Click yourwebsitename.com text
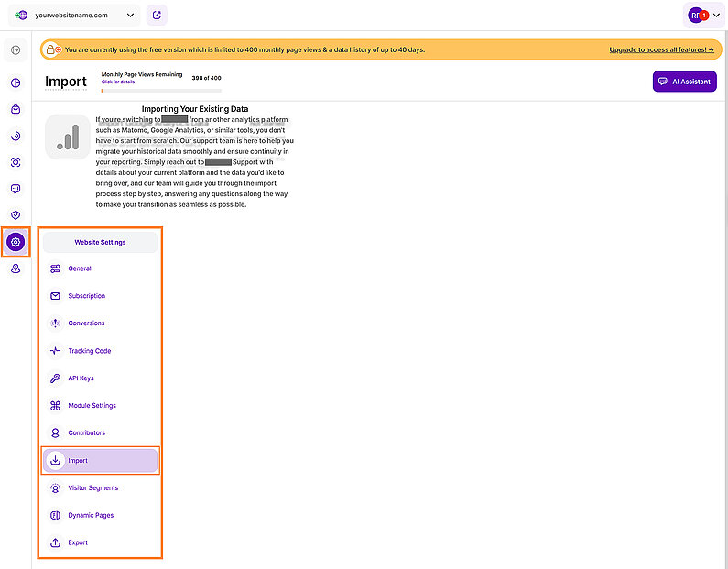Viewport: 728px width, 569px height. [71, 16]
